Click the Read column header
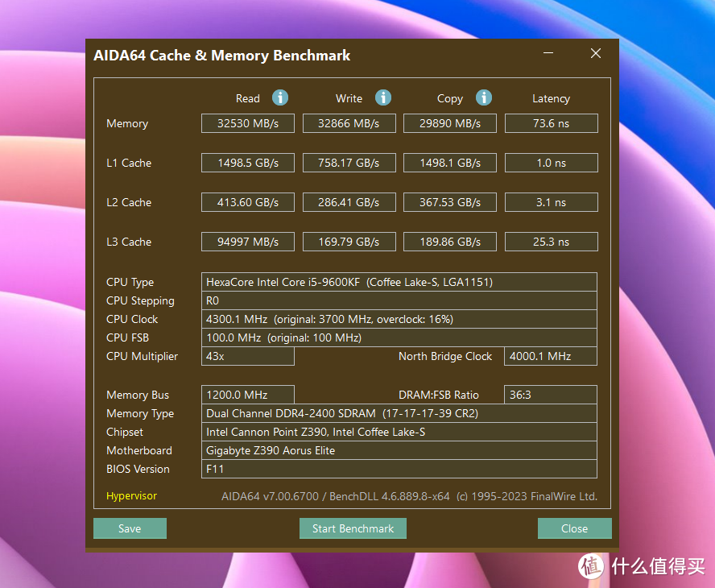Viewport: 715px width, 588px height. coord(248,98)
